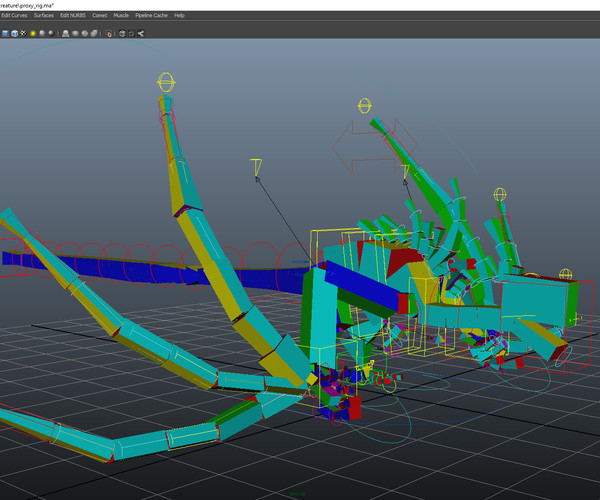
Task: Select yellow circle control atop tallest left limb
Action: tap(165, 82)
